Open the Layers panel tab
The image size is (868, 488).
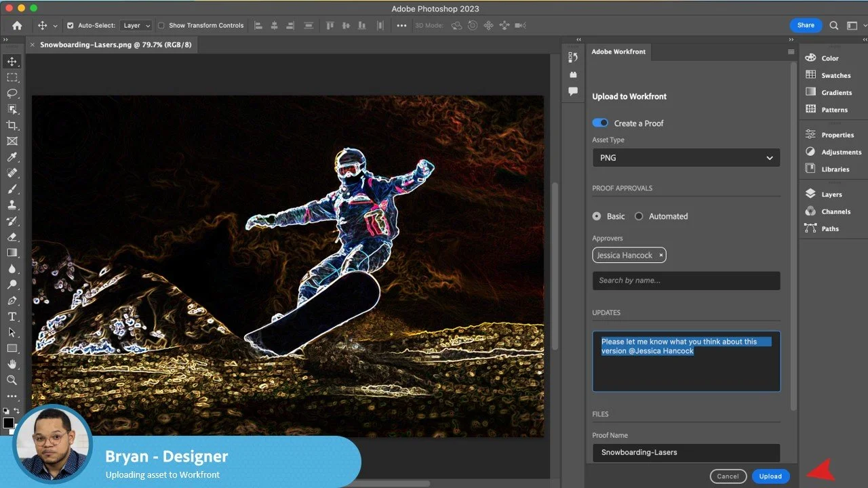(x=831, y=195)
